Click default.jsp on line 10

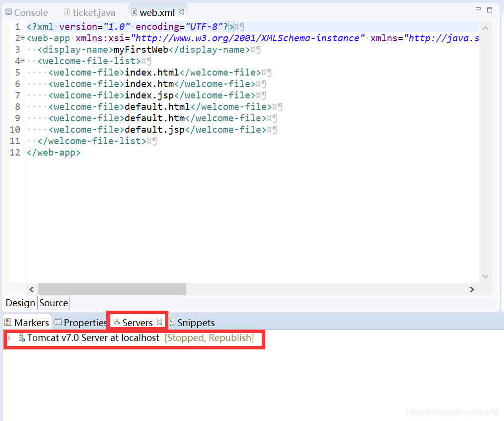point(154,129)
